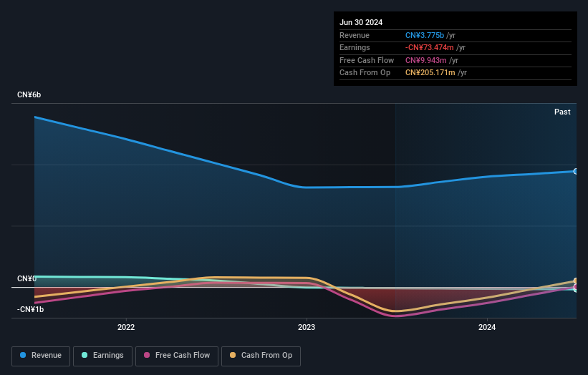Click the blue Revenue legend dot
Image resolution: width=588 pixels, height=375 pixels.
(23, 355)
